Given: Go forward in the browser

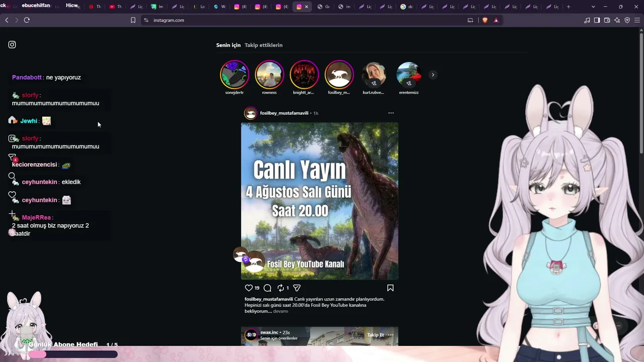Looking at the screenshot, I should (x=17, y=20).
